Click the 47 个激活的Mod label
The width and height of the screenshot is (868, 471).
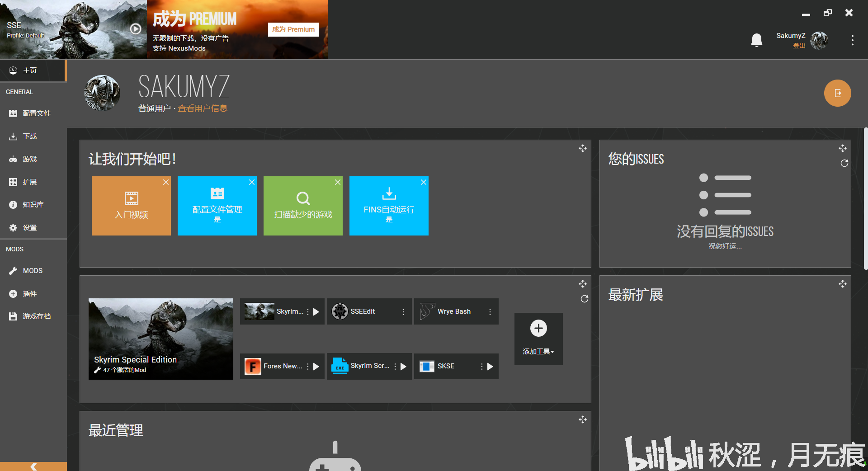coord(124,370)
